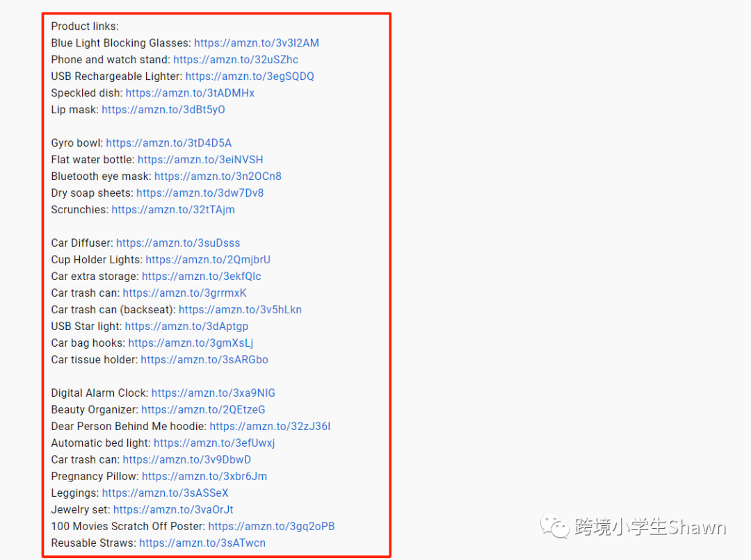
Task: Open the Pregnancy Pillow link
Action: coord(204,477)
